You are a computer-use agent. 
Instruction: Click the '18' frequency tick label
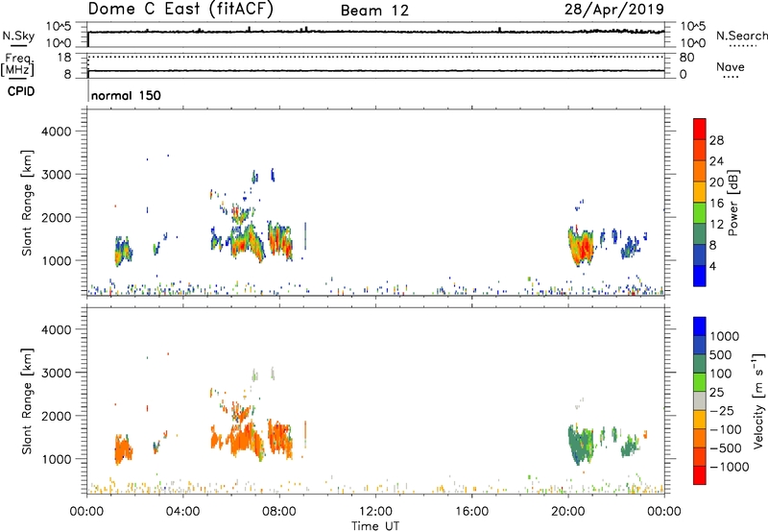pos(64,58)
